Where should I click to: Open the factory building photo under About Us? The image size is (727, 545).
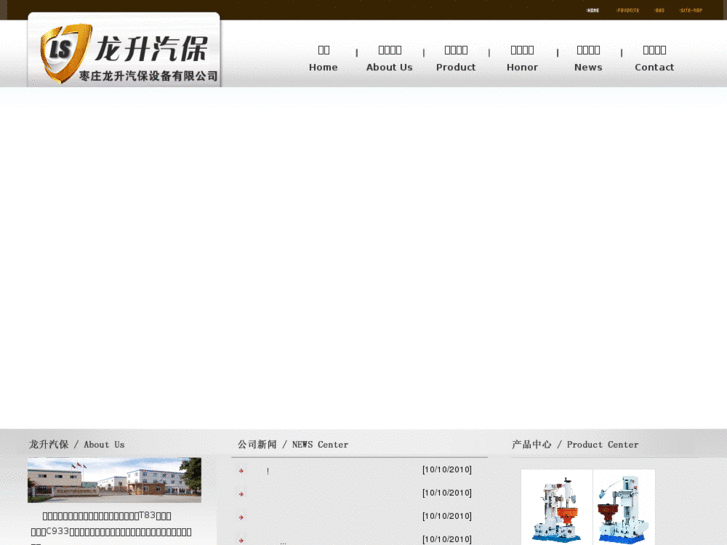[x=115, y=480]
